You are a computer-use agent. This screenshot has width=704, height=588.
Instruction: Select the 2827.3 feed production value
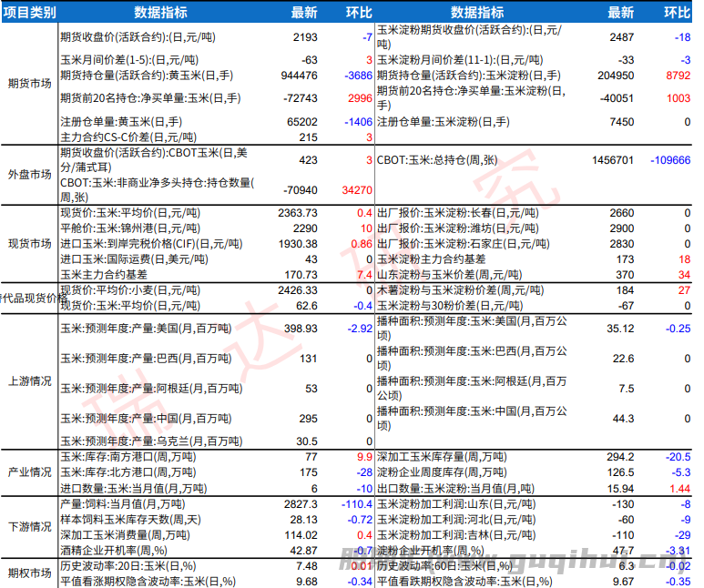coord(301,503)
